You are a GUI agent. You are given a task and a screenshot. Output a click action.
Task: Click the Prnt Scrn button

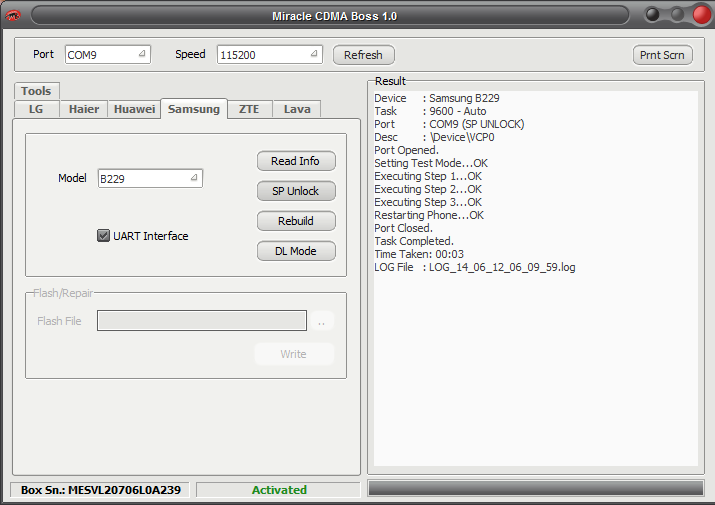coord(663,55)
